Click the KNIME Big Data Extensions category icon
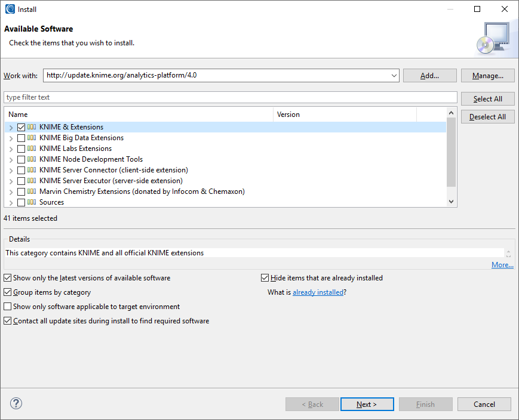Image resolution: width=519 pixels, height=420 pixels. tap(32, 138)
